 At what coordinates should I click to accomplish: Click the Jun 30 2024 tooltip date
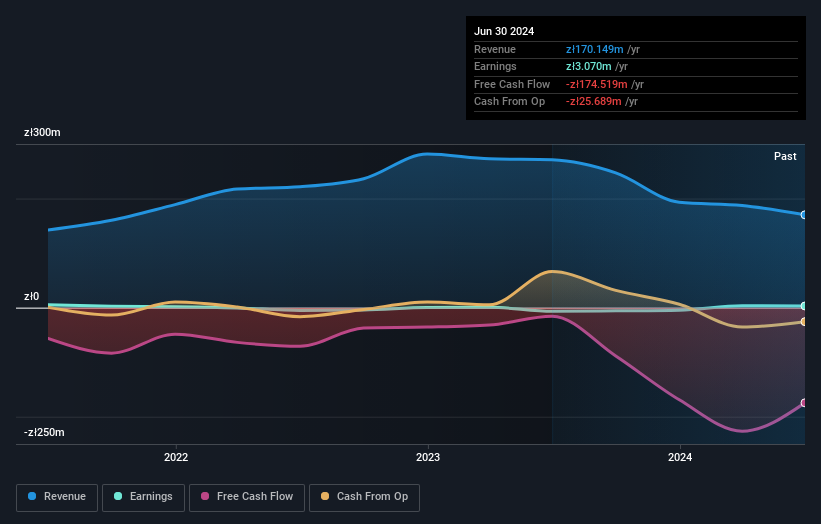pos(504,31)
